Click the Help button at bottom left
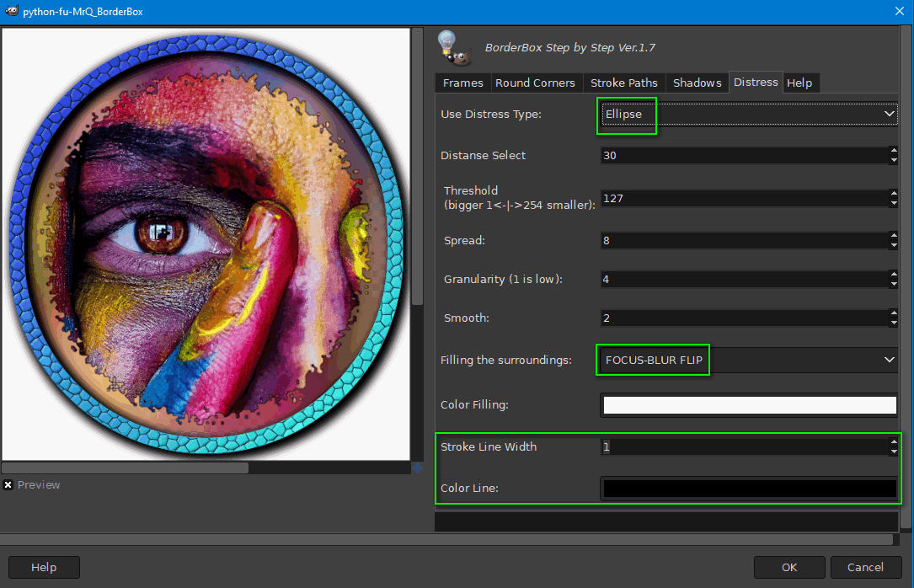The width and height of the screenshot is (914, 588). (44, 567)
